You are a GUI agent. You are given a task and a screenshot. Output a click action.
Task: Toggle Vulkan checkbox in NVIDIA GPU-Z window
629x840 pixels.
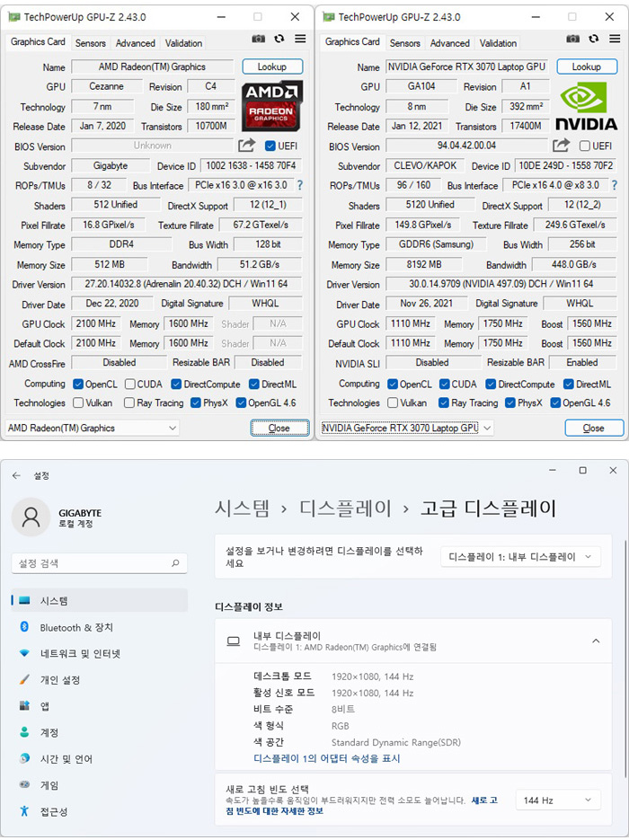pos(393,402)
